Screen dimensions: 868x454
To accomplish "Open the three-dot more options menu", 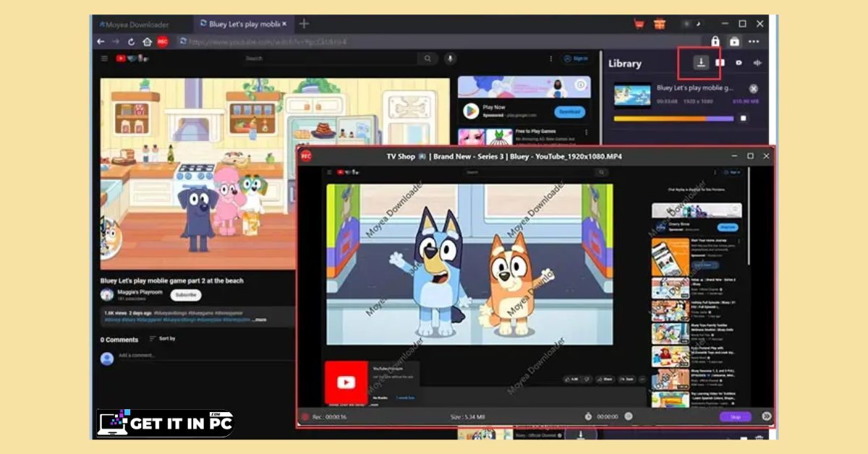I will coord(754,42).
